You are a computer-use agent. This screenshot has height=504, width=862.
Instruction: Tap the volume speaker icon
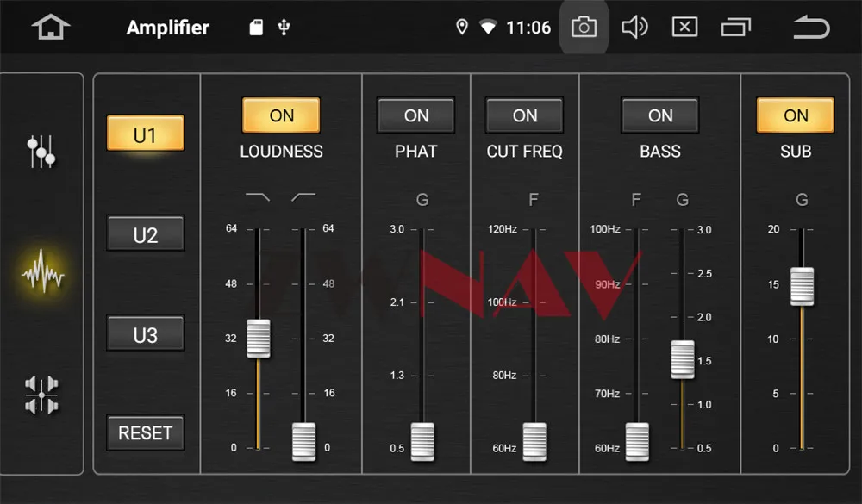634,27
